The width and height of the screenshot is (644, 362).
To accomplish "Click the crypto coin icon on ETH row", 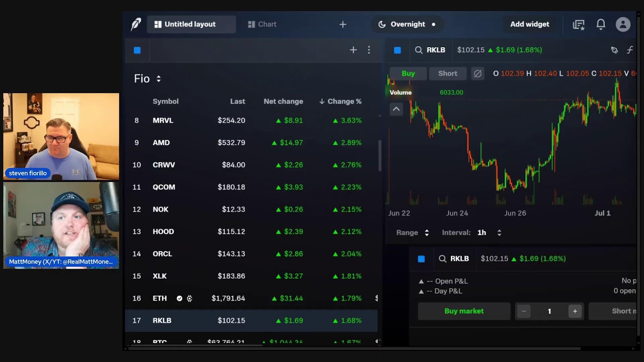I will pos(190,298).
